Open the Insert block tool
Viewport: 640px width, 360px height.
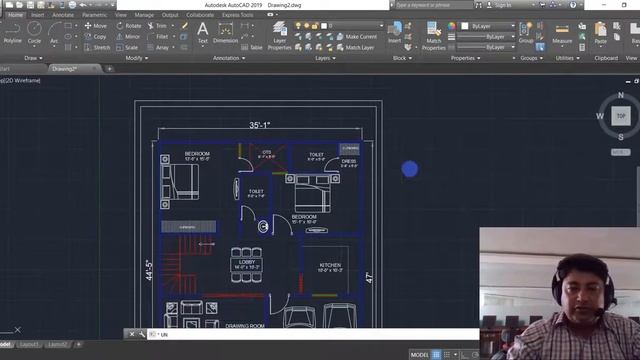tap(394, 33)
